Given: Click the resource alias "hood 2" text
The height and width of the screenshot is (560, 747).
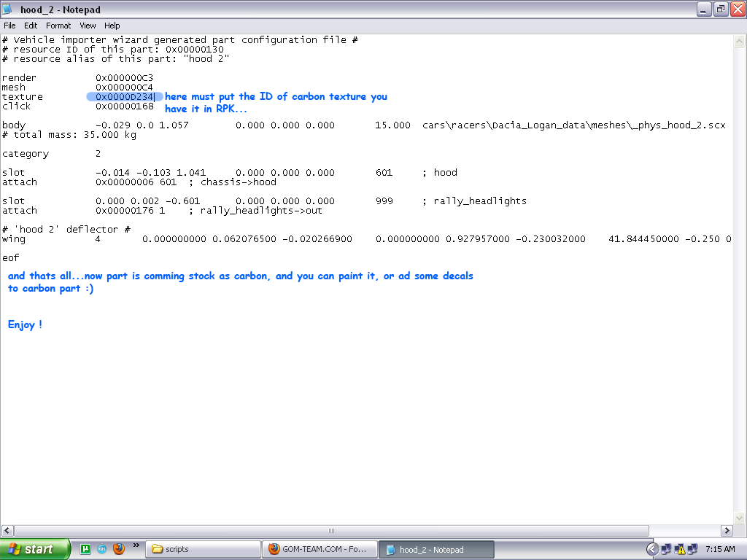Looking at the screenshot, I should 206,58.
